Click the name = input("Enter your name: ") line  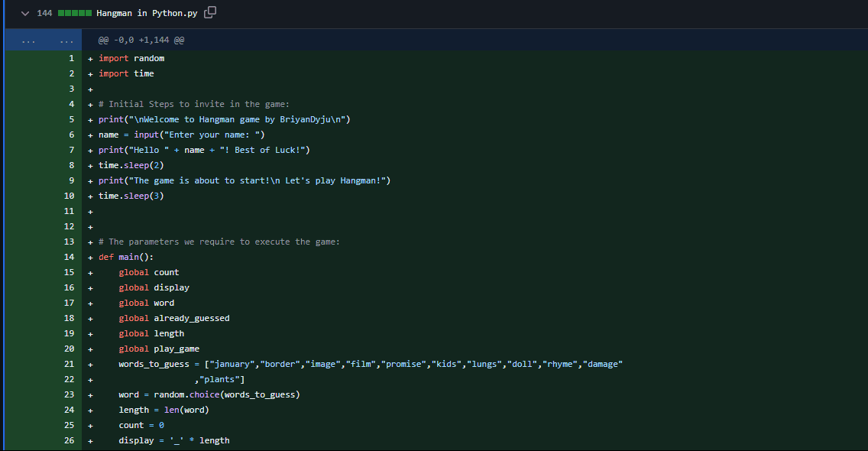(181, 135)
